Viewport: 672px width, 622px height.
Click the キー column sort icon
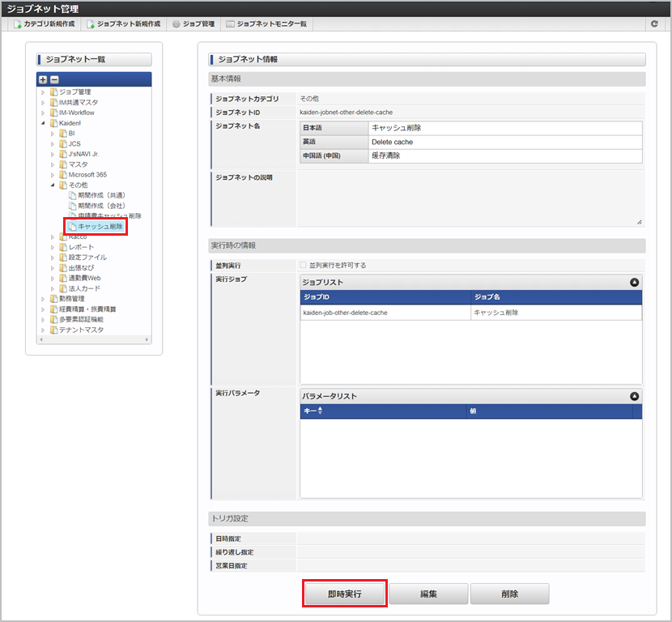(x=320, y=411)
